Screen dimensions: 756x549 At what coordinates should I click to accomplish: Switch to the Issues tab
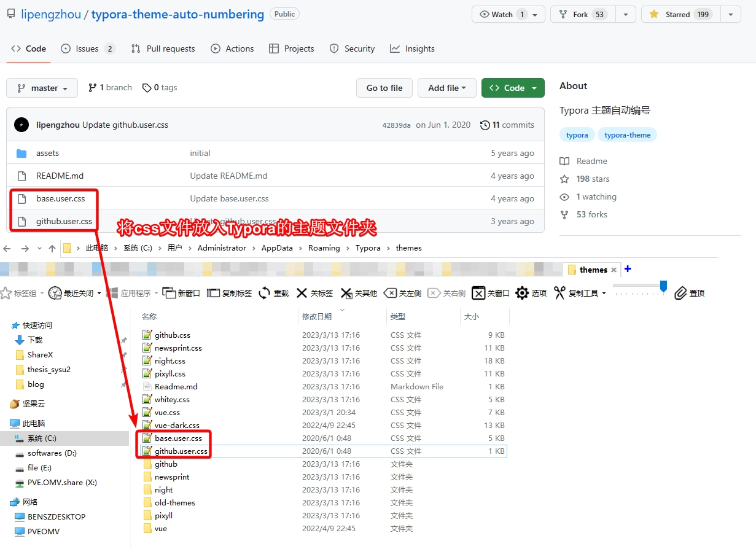[x=88, y=49]
